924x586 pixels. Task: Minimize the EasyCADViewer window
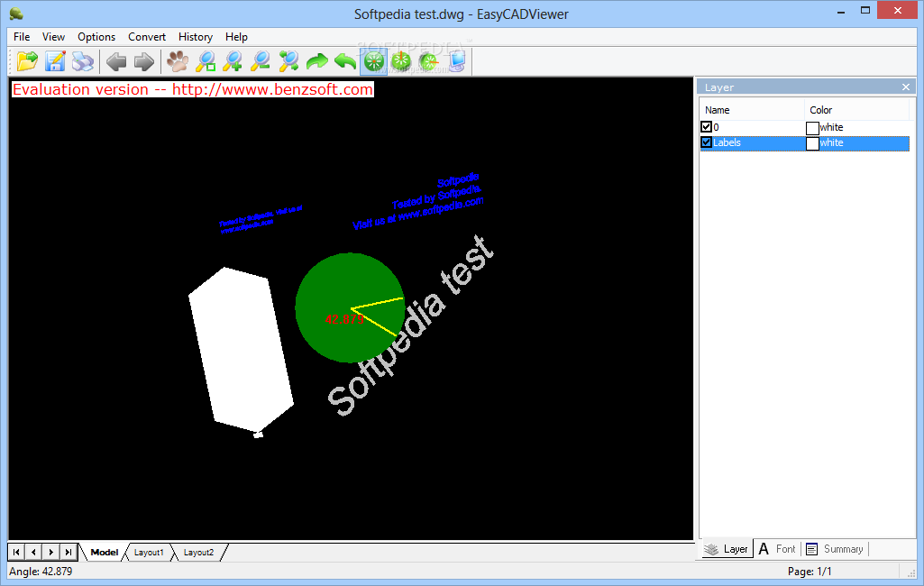pos(841,11)
